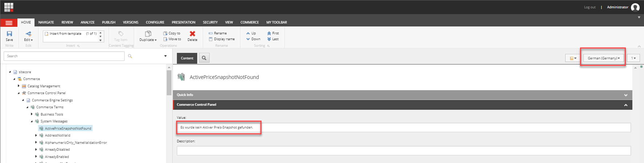Collapse the sitecore root node
Screen dimensions: 644x163
10,72
